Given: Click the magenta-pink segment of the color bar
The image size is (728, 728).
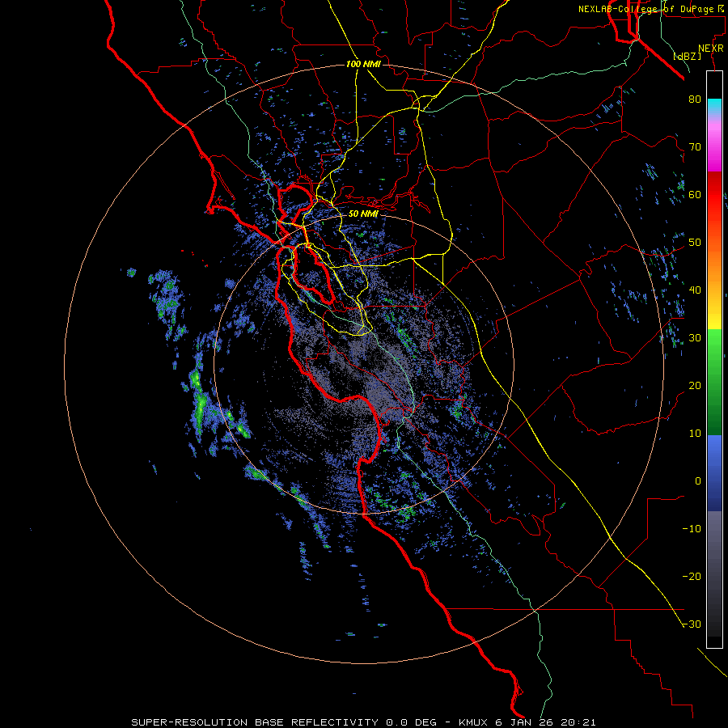Looking at the screenshot, I should [x=714, y=142].
